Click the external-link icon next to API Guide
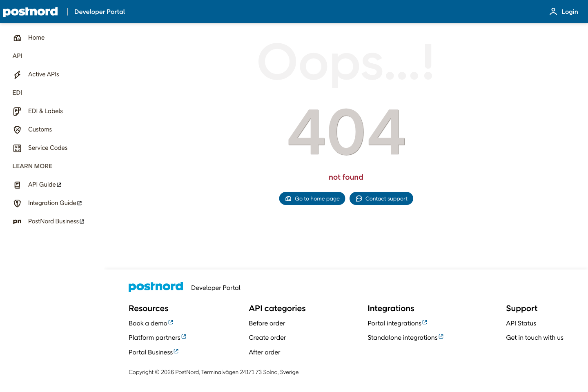The width and height of the screenshot is (588, 392). pos(58,184)
